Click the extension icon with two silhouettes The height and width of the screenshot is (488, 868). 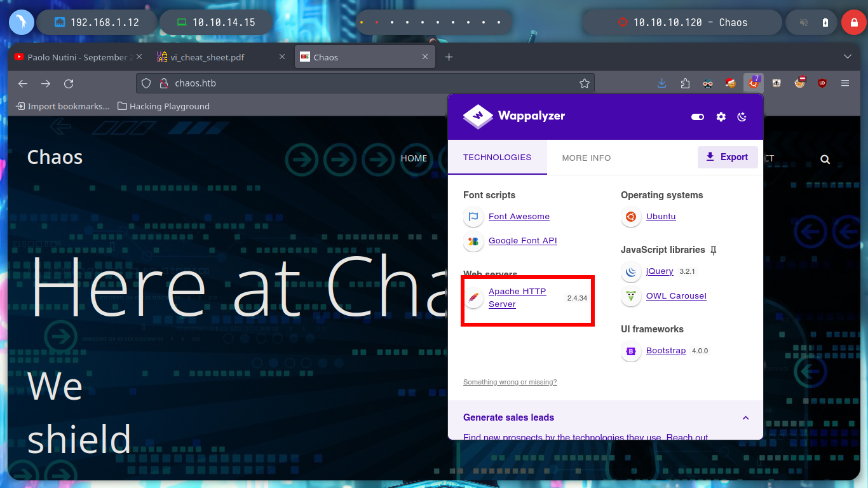click(x=776, y=83)
